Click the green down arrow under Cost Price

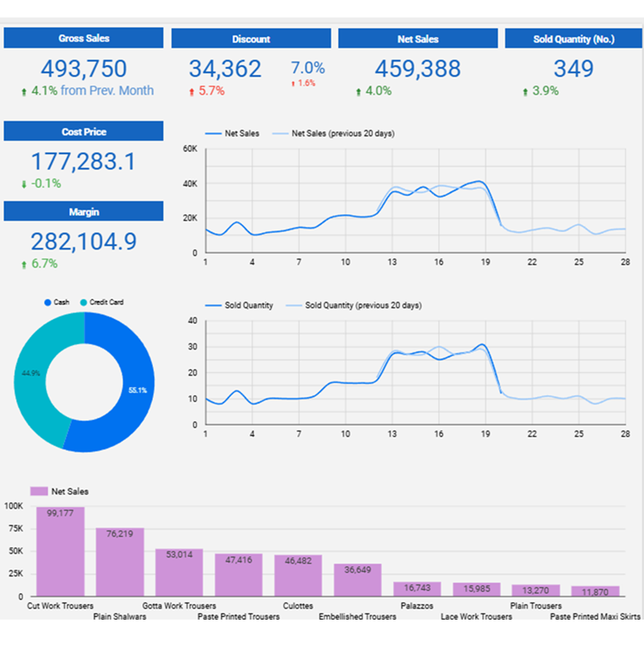[24, 185]
